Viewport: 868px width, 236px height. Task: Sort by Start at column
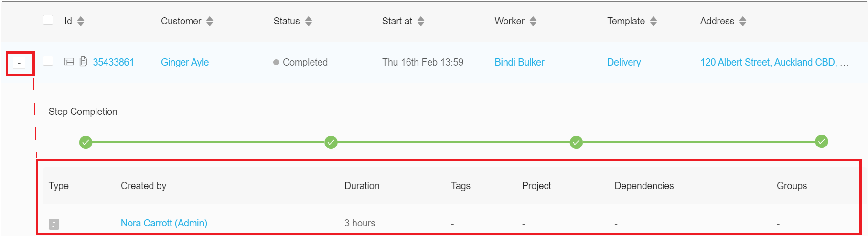pyautogui.click(x=421, y=21)
